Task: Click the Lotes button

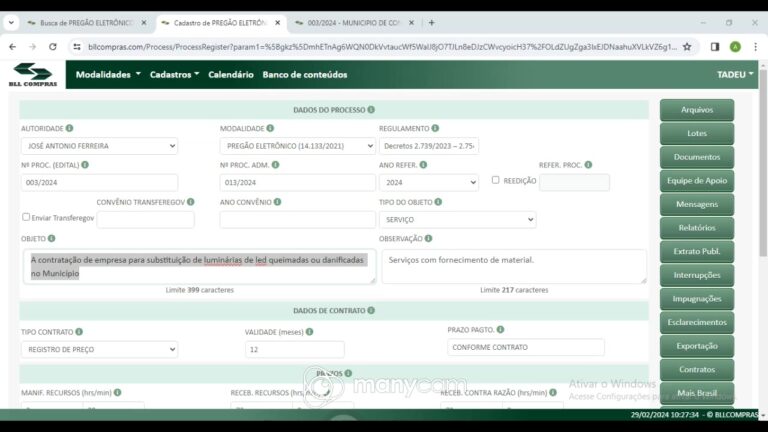Action: (x=697, y=133)
